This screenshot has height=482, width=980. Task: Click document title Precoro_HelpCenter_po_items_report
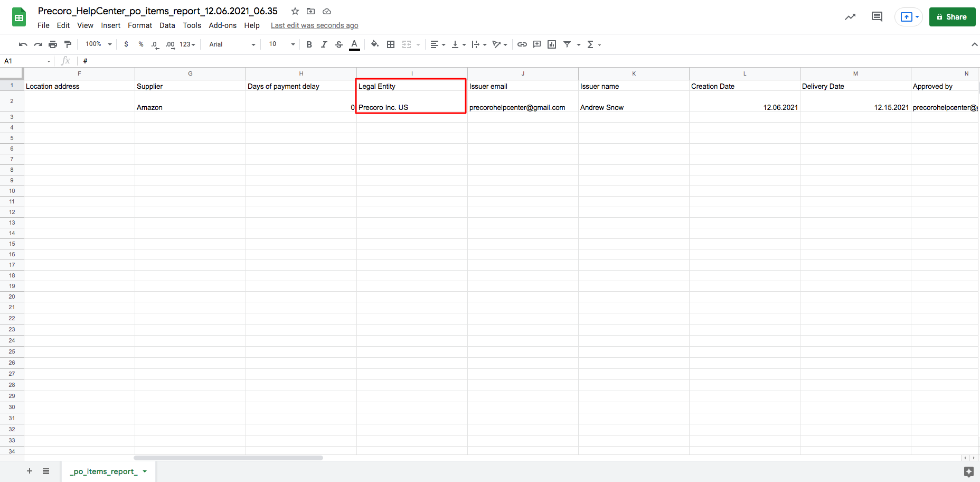(x=158, y=11)
